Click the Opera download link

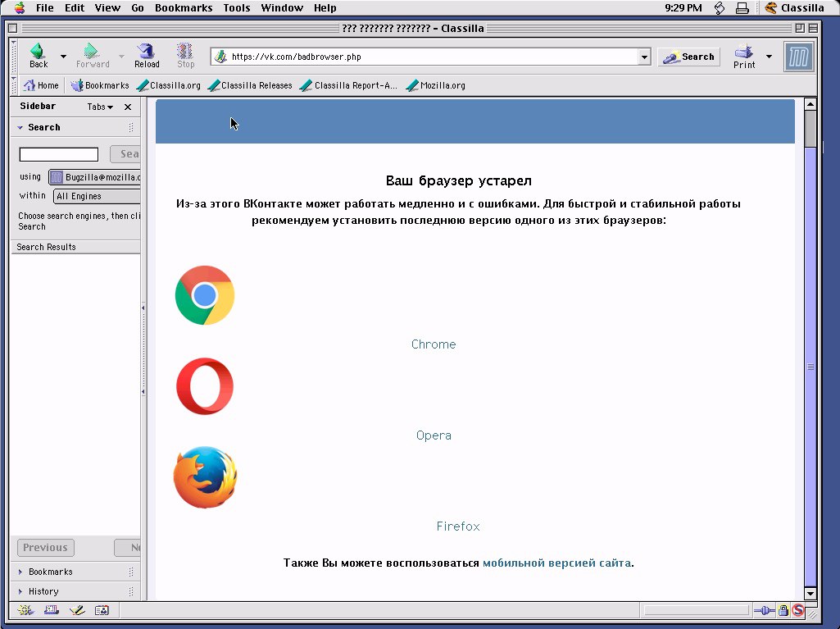(x=434, y=435)
